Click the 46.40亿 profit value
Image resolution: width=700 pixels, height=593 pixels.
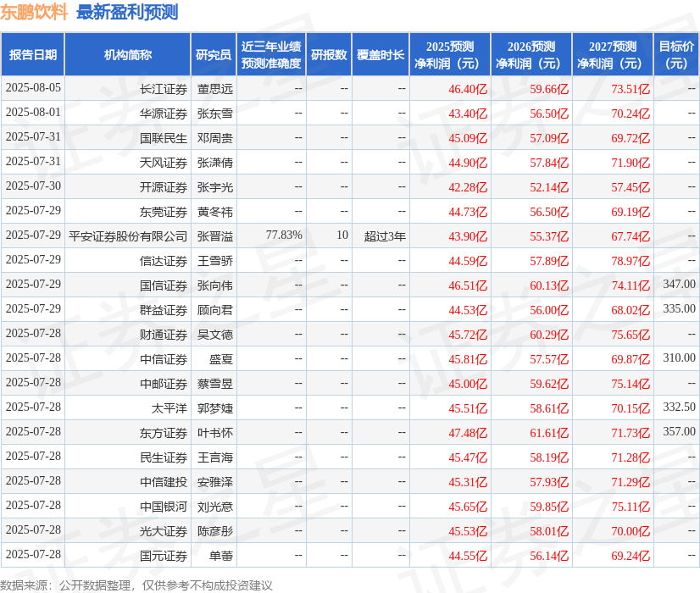point(468,89)
